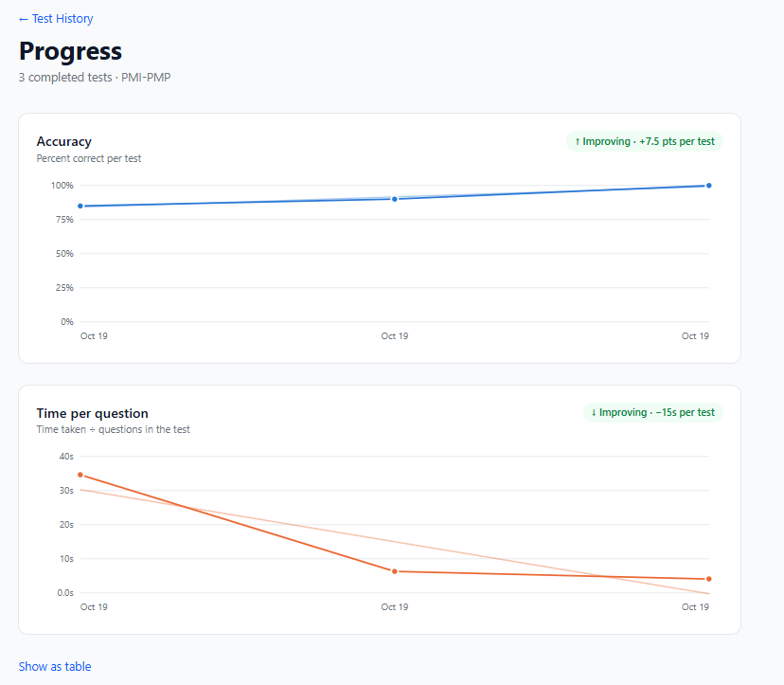Click the 0.0s axis label in time chart
784x685 pixels.
[65, 593]
